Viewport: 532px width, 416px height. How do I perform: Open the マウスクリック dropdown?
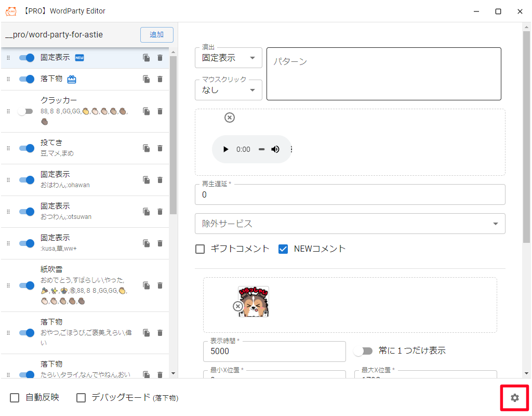(x=229, y=90)
